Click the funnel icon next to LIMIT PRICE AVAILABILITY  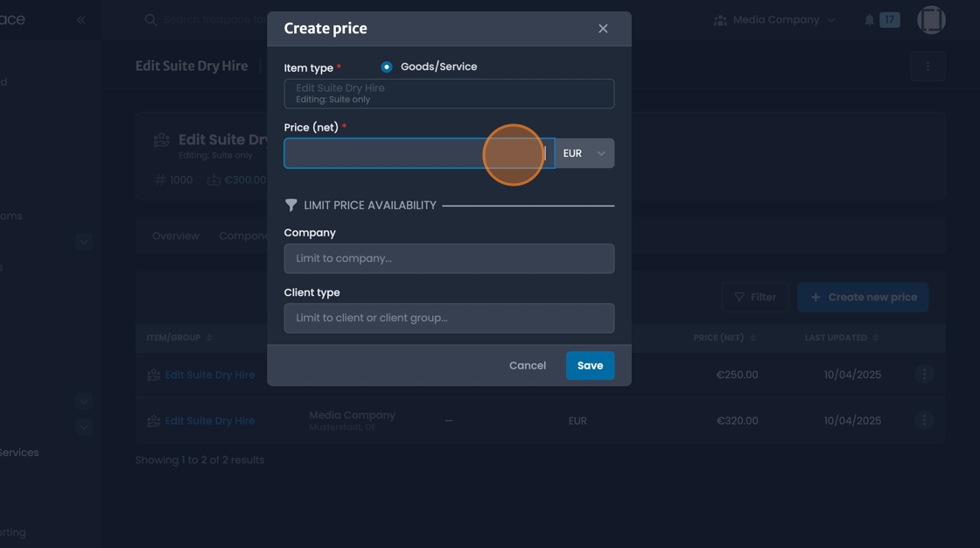coord(290,204)
